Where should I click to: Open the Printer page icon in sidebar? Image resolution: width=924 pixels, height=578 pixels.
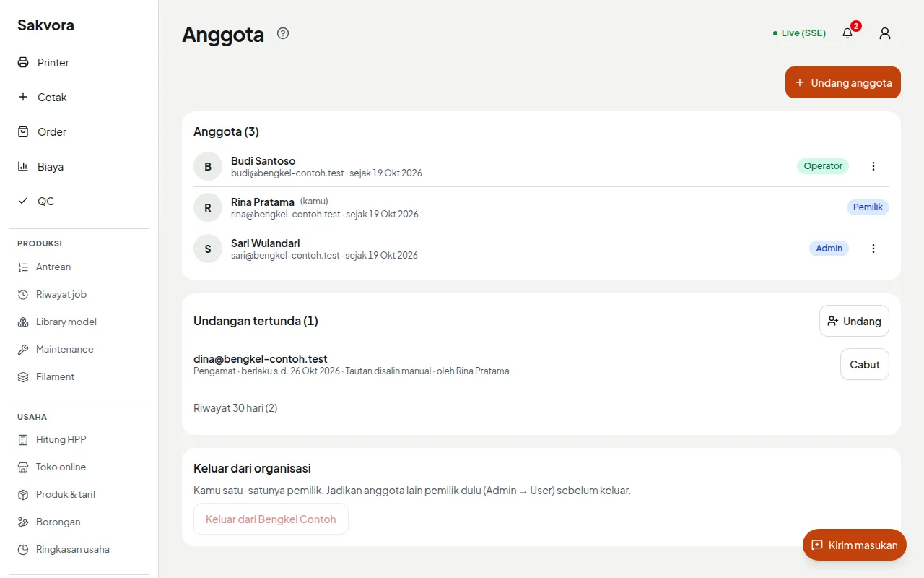pos(23,63)
